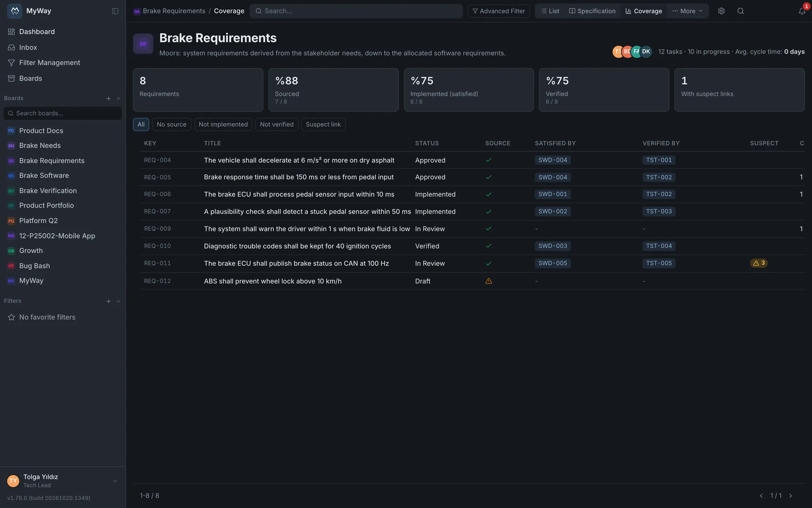Go to next page arrow
The height and width of the screenshot is (508, 812).
click(x=790, y=496)
